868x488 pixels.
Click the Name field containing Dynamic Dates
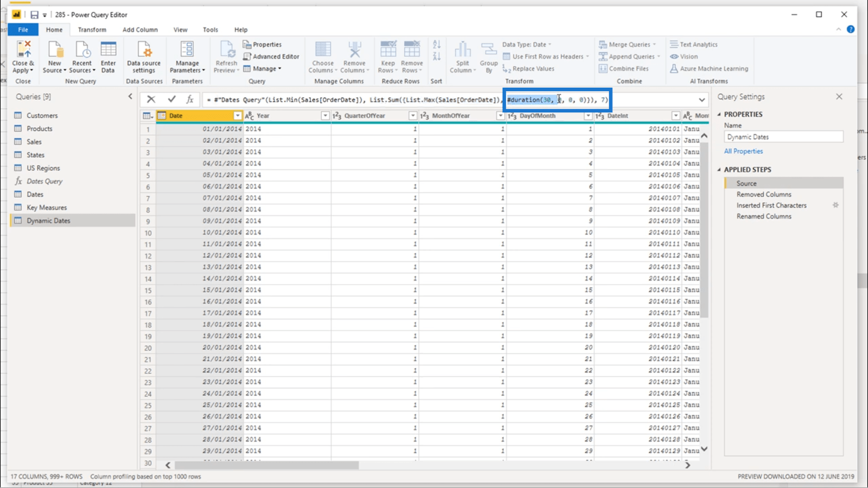point(783,137)
